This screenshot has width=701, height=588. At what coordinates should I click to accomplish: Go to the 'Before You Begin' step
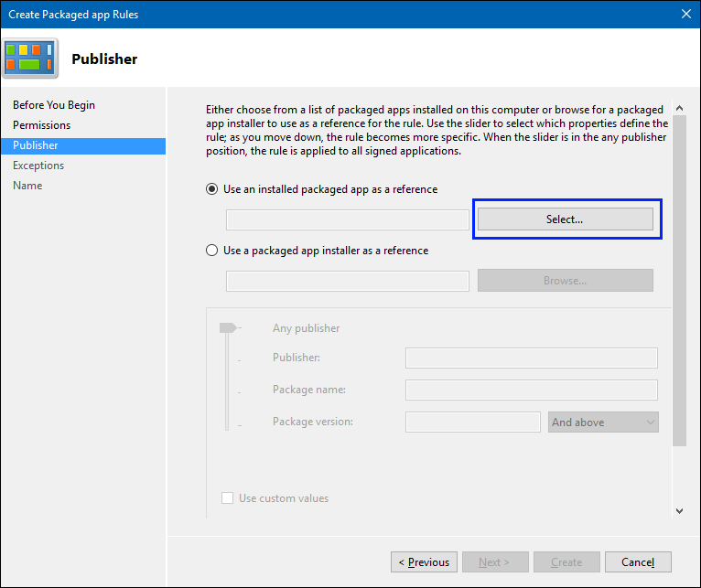point(54,105)
